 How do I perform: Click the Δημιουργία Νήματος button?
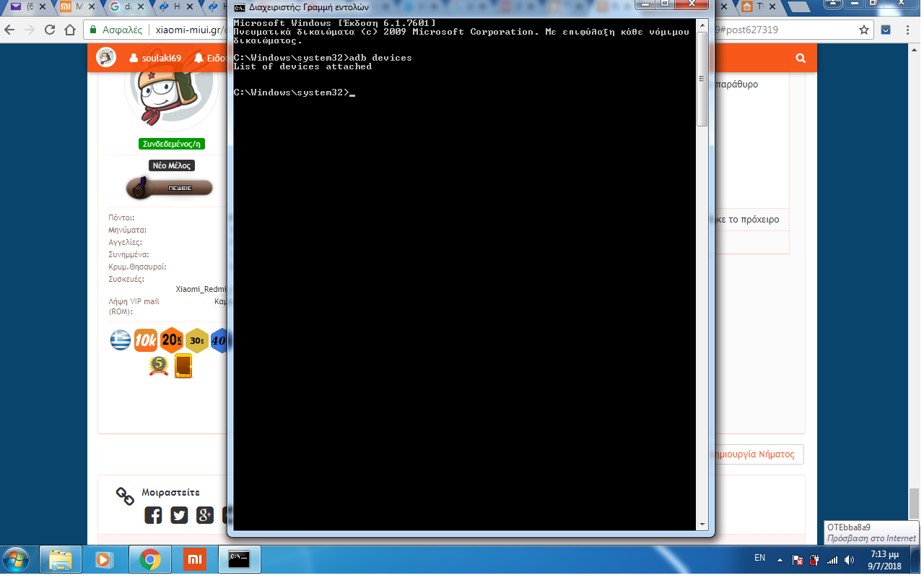[x=755, y=454]
